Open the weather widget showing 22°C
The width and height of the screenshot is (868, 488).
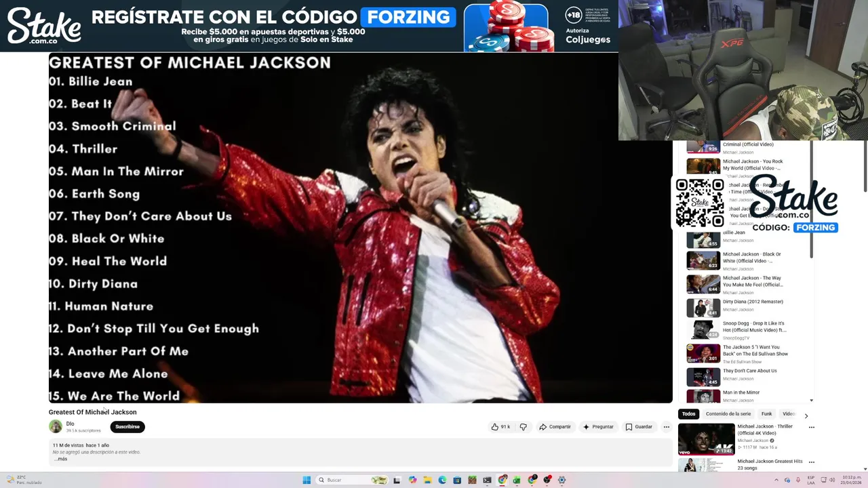pyautogui.click(x=23, y=480)
